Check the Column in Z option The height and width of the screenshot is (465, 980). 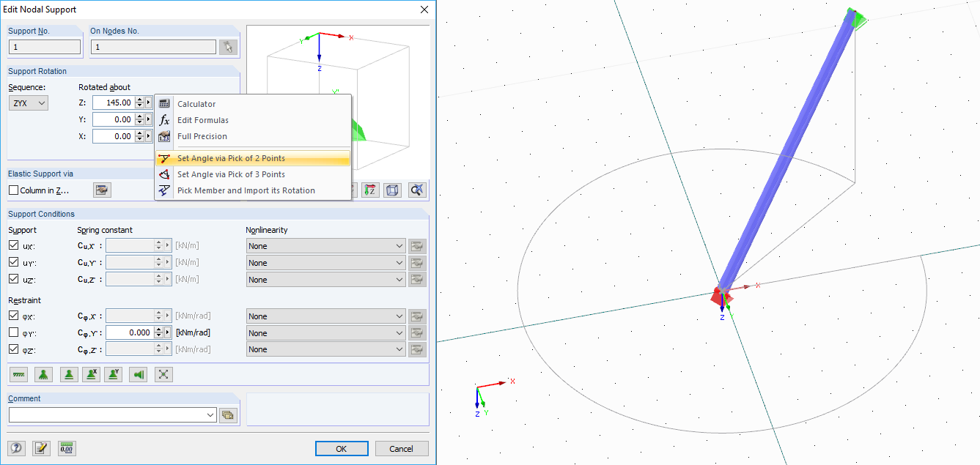point(12,190)
